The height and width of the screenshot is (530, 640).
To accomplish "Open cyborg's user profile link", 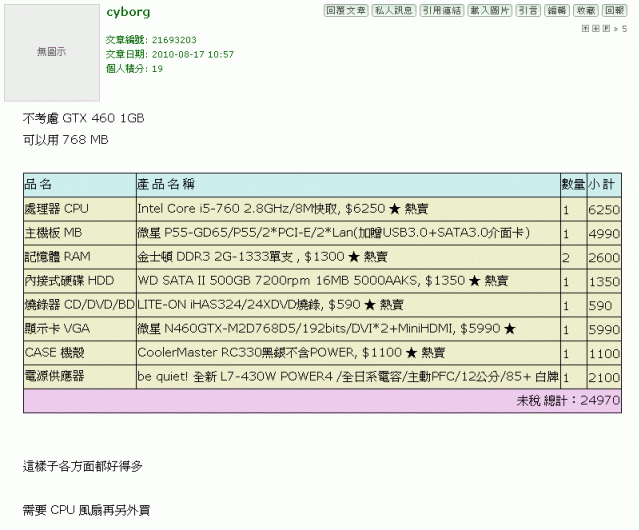I will [128, 12].
